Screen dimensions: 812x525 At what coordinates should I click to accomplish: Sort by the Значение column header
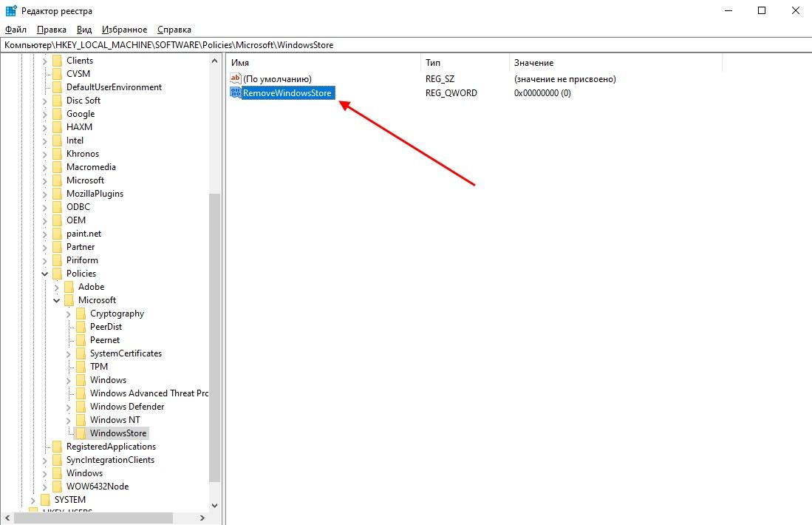click(x=615, y=63)
